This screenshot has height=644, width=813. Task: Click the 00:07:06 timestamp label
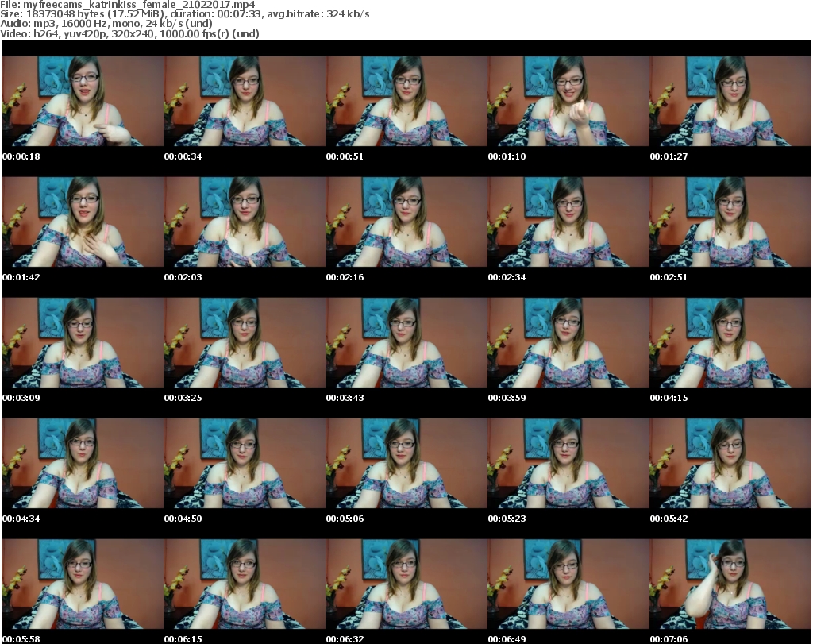click(669, 639)
